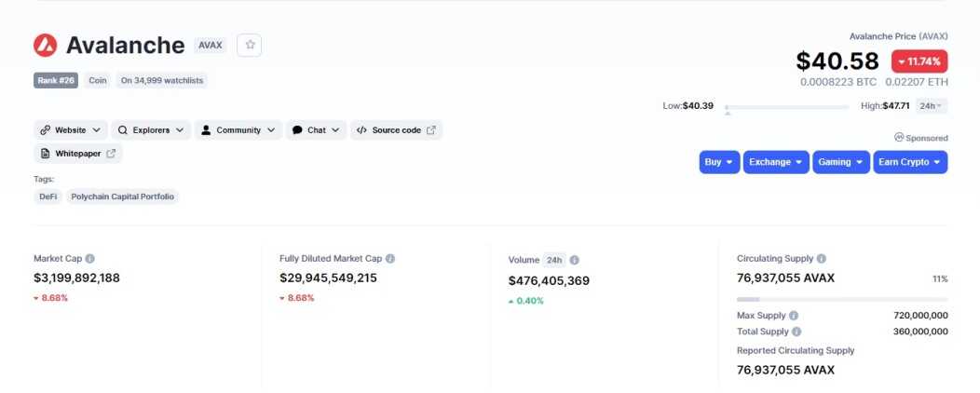Image resolution: width=980 pixels, height=393 pixels.
Task: Click the Coin badge
Action: coord(98,81)
